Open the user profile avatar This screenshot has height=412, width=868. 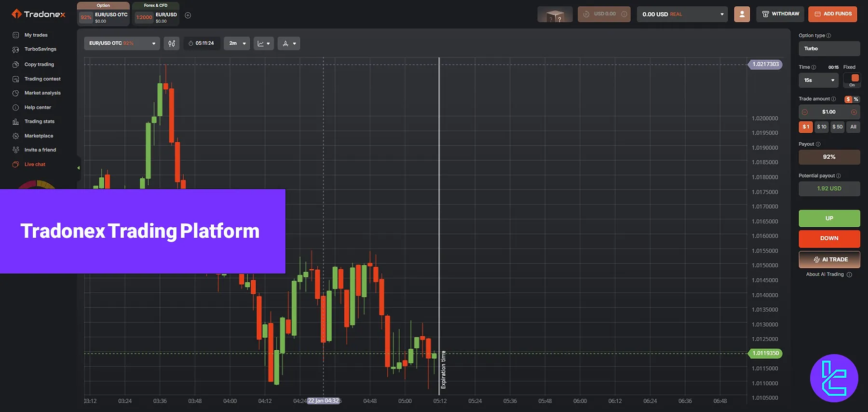pyautogui.click(x=742, y=14)
